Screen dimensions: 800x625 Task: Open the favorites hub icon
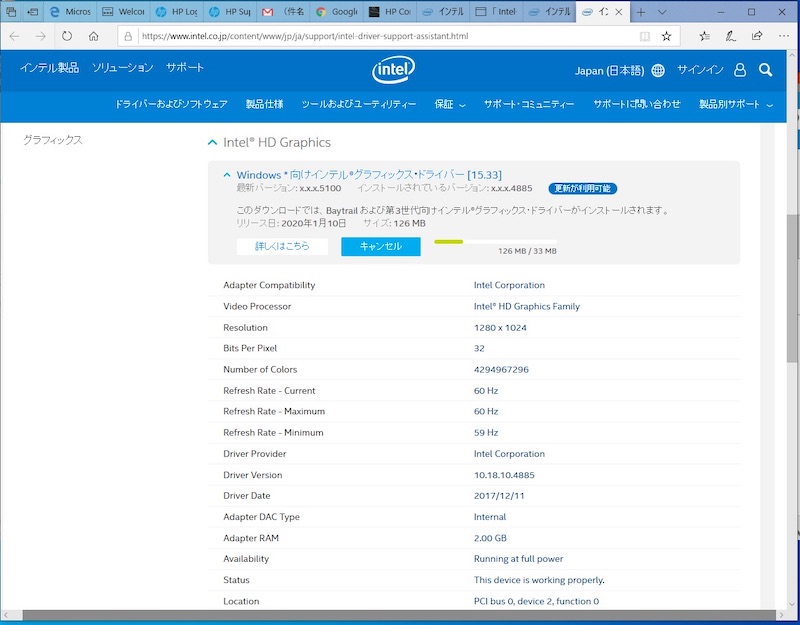tap(705, 36)
